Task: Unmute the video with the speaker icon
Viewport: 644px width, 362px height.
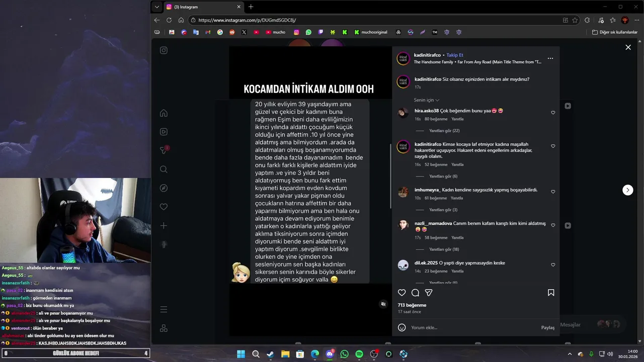Action: (383, 304)
